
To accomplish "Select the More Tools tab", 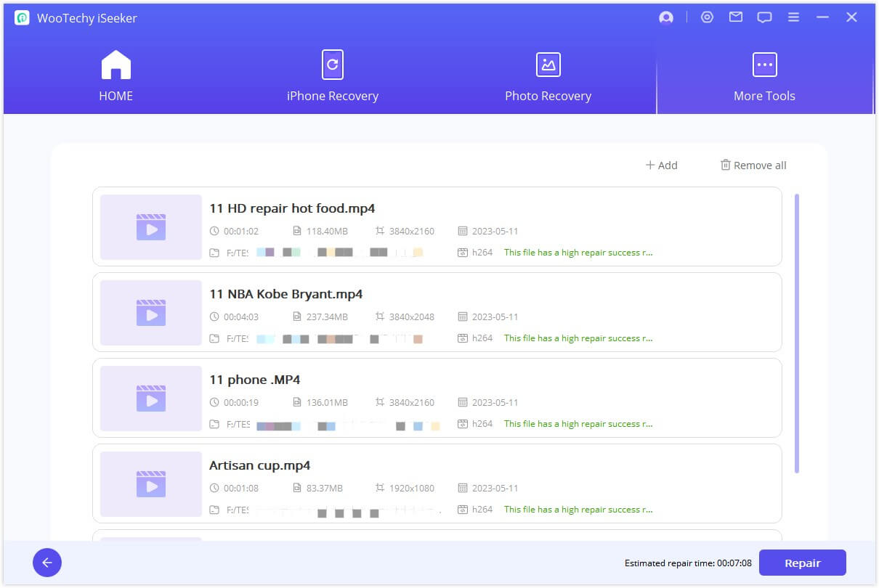I will click(x=764, y=76).
